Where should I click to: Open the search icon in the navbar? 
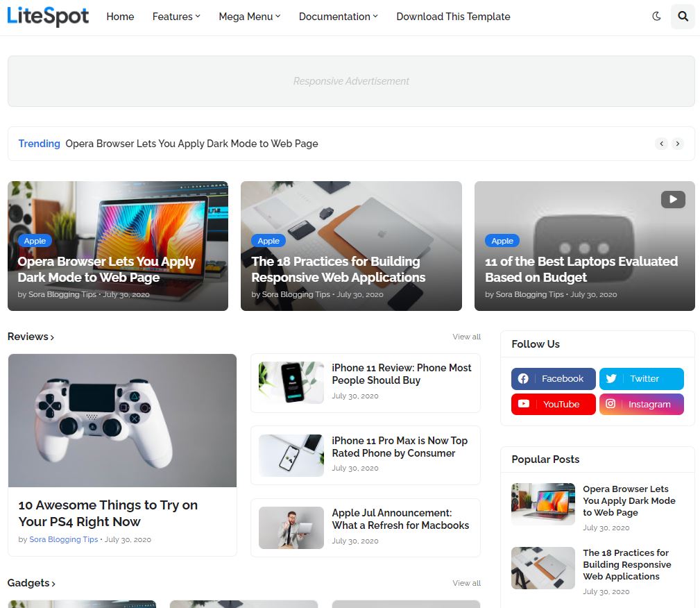click(682, 16)
